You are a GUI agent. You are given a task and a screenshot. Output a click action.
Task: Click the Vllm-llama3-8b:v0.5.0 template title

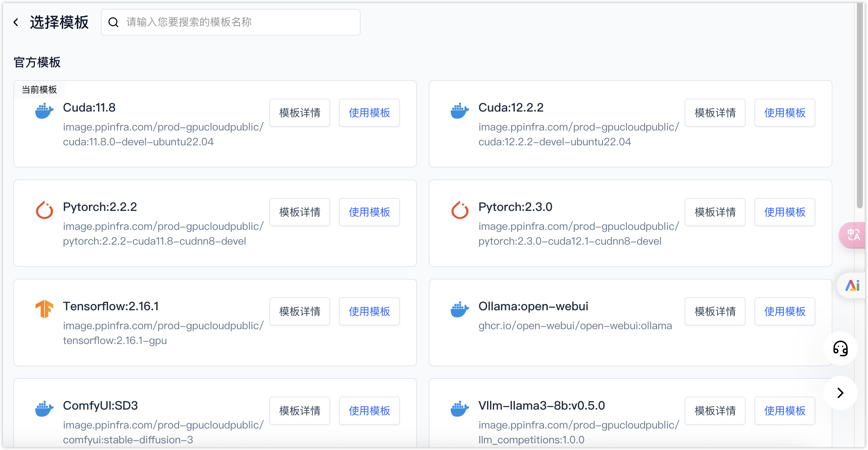[541, 406]
